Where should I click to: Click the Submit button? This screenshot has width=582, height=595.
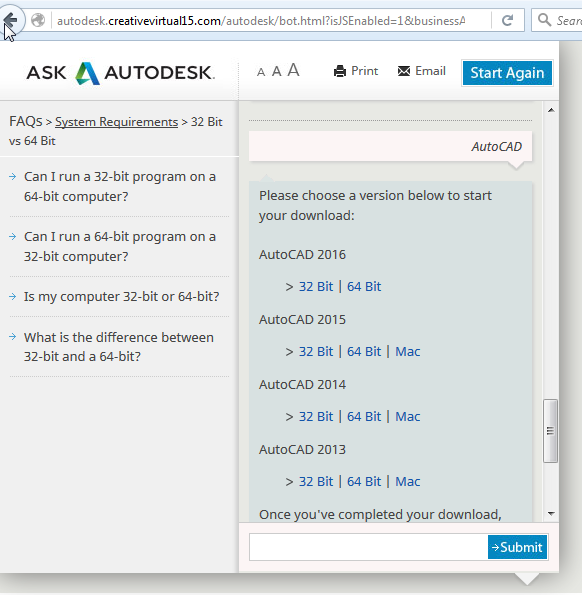click(518, 547)
